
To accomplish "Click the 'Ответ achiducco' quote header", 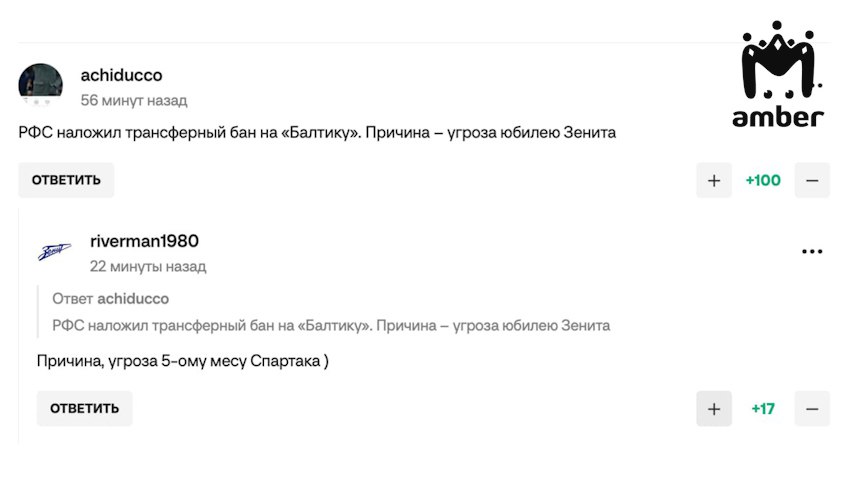I will coord(110,298).
